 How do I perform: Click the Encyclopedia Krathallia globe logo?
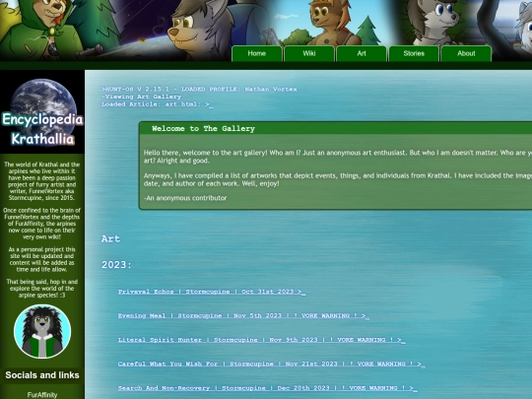[42, 112]
